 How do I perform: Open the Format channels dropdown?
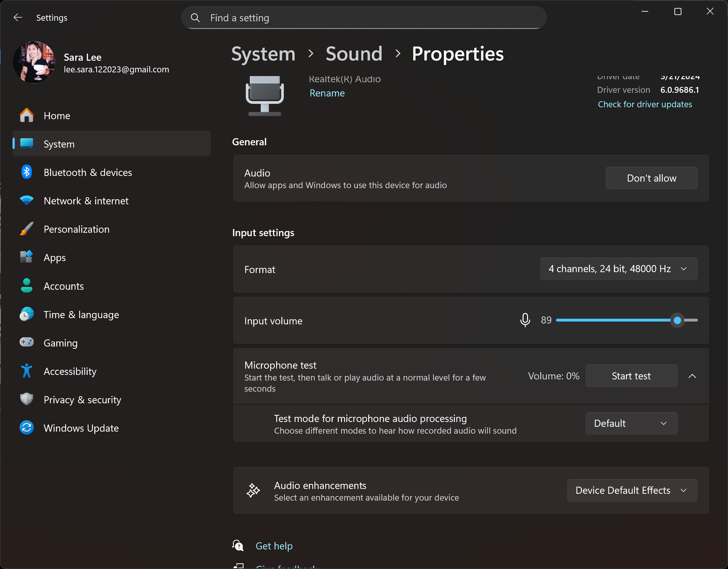coord(618,269)
